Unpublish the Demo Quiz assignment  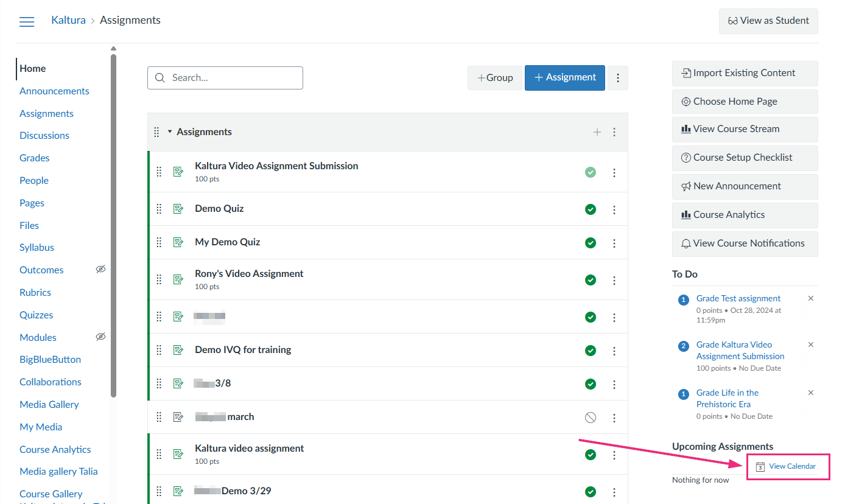click(x=590, y=209)
